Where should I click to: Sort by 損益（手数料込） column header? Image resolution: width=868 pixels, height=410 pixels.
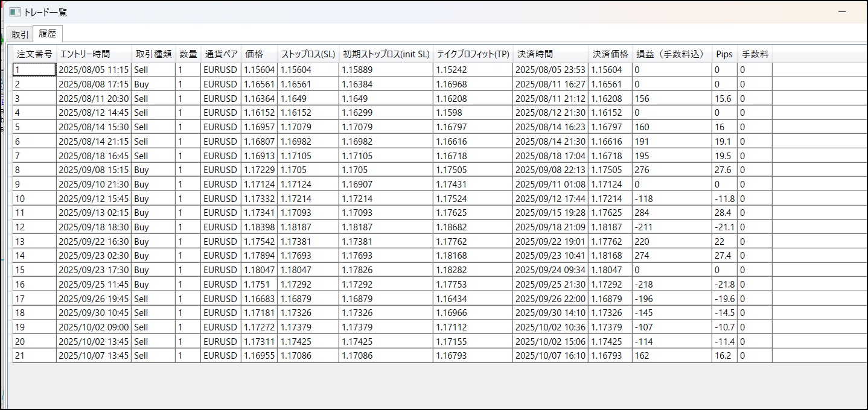(x=671, y=54)
